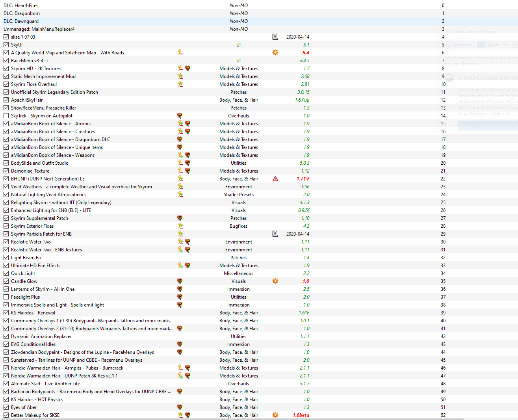Viewport: 518px width, 420px height.
Task: Click the warning triangle icon for BHUNP (UUNP Next Generation) LE
Action: point(275,178)
